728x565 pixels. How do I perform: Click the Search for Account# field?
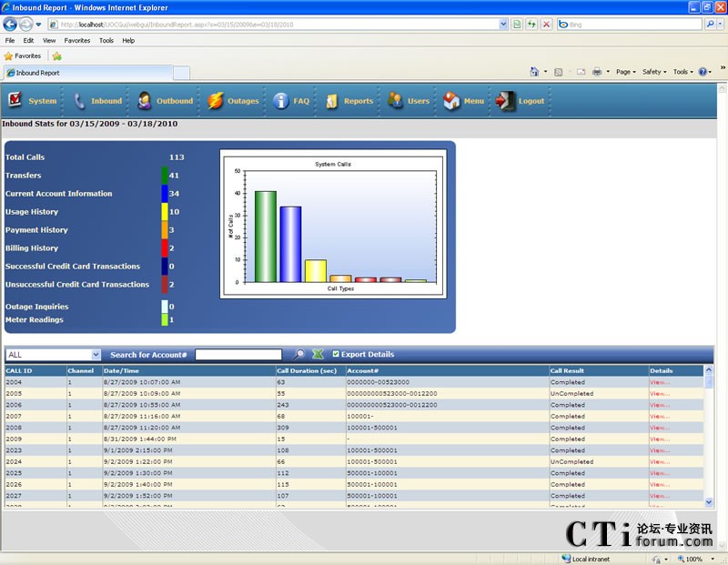(x=238, y=355)
